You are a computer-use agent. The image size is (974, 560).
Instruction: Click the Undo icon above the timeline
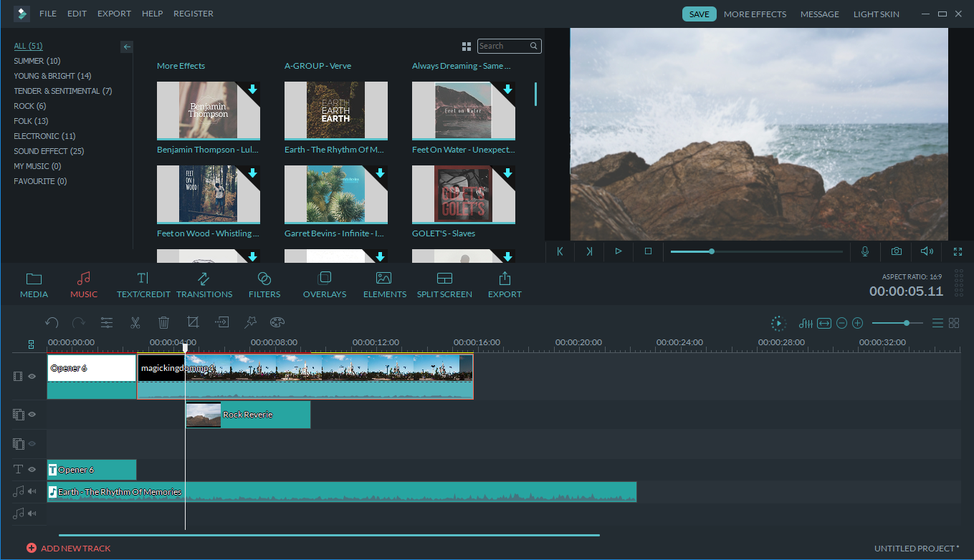click(x=51, y=322)
